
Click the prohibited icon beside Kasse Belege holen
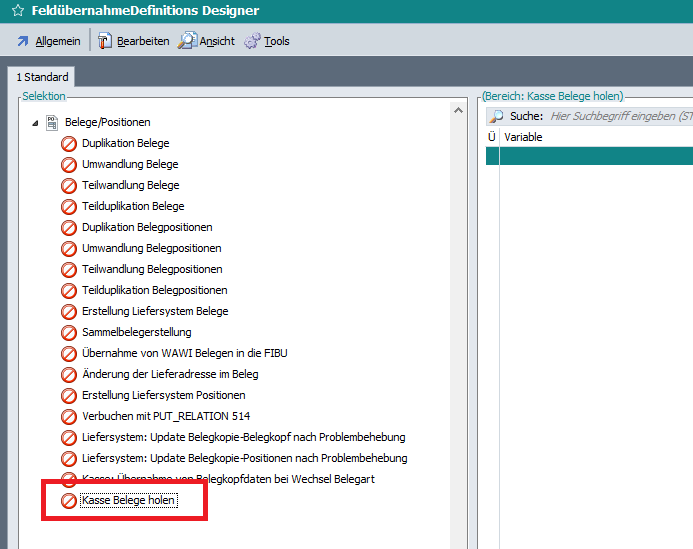tap(69, 500)
